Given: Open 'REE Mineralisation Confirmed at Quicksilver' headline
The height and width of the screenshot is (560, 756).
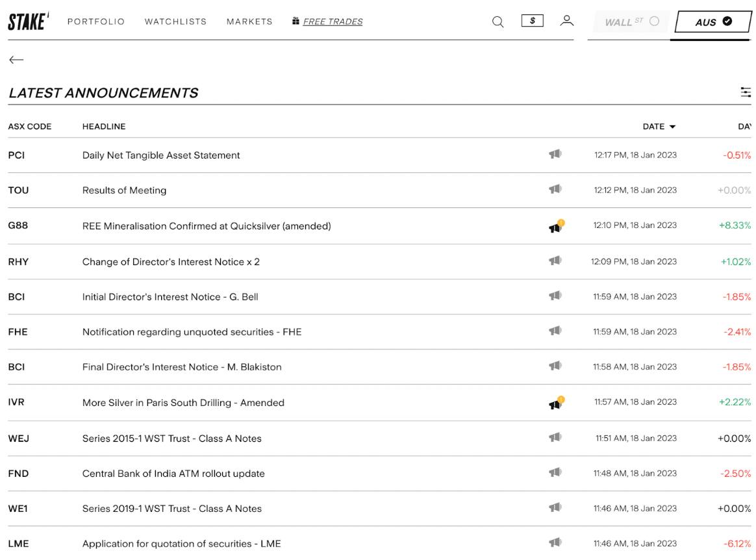Looking at the screenshot, I should click(207, 225).
